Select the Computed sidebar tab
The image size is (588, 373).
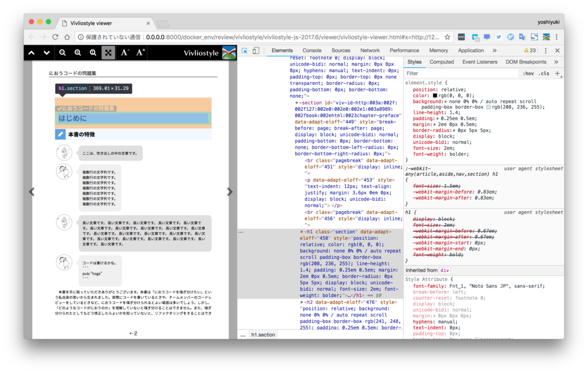[x=442, y=62]
